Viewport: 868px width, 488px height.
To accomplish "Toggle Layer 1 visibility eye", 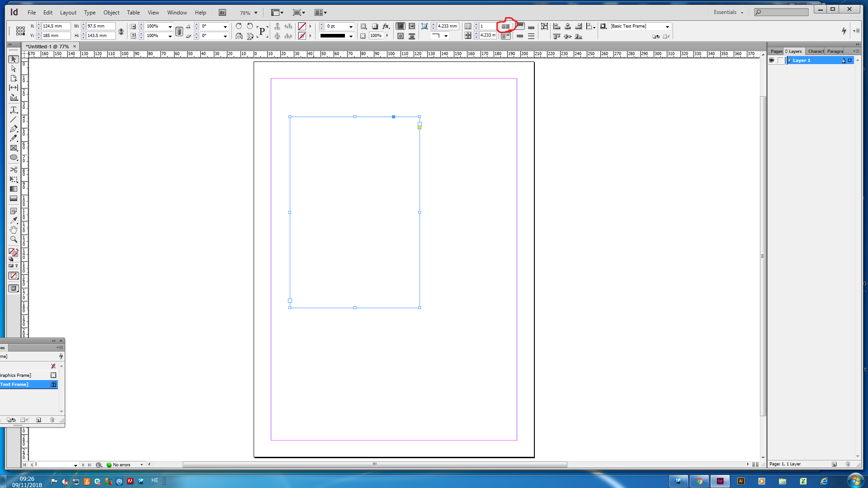I will tap(772, 60).
